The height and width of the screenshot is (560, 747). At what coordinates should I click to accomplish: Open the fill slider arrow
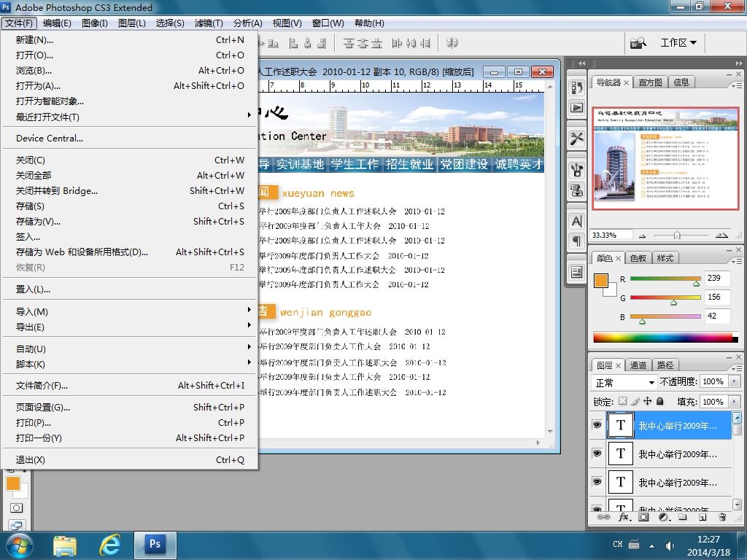pos(734,402)
